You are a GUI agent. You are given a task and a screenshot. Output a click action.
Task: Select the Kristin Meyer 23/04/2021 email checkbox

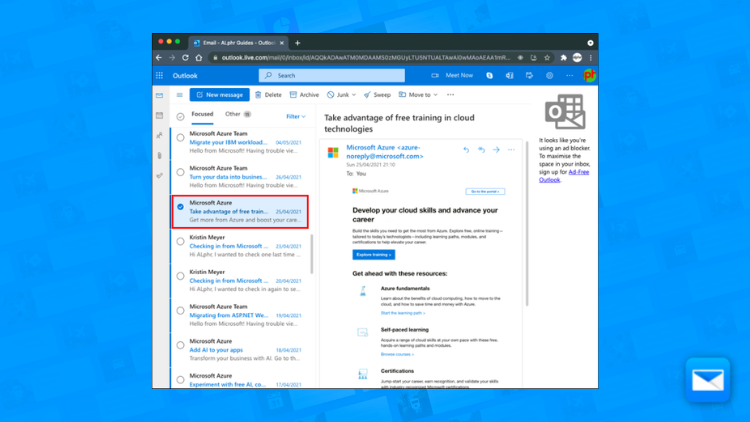pos(180,241)
